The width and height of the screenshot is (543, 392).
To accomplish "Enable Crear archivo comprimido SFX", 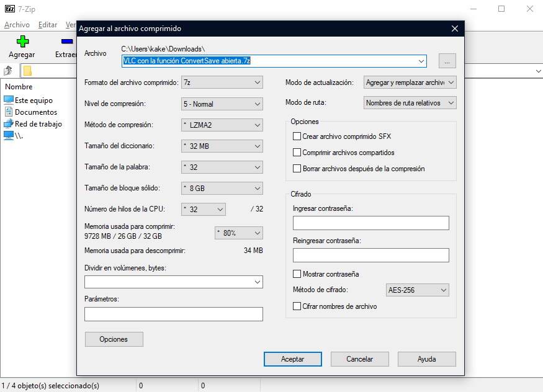I will [296, 136].
